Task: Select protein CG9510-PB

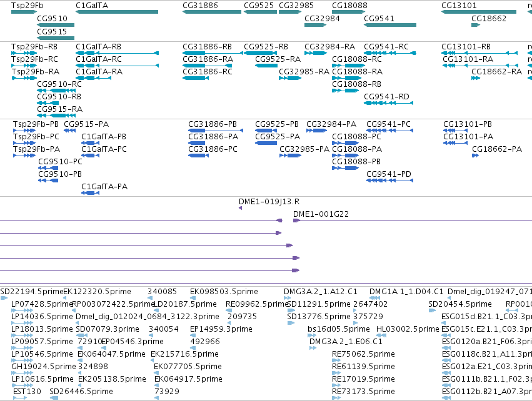Action: [x=60, y=174]
